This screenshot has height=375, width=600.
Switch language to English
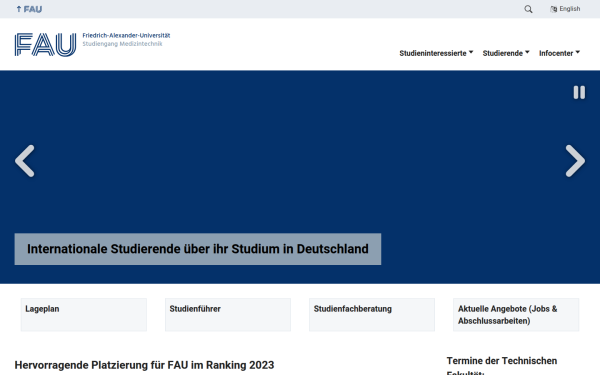(565, 9)
